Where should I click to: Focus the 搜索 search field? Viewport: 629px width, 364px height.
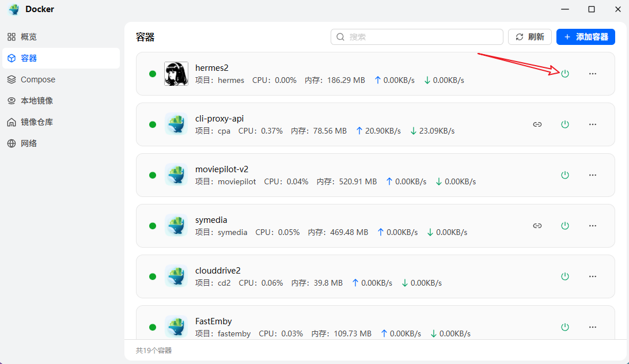tap(417, 37)
